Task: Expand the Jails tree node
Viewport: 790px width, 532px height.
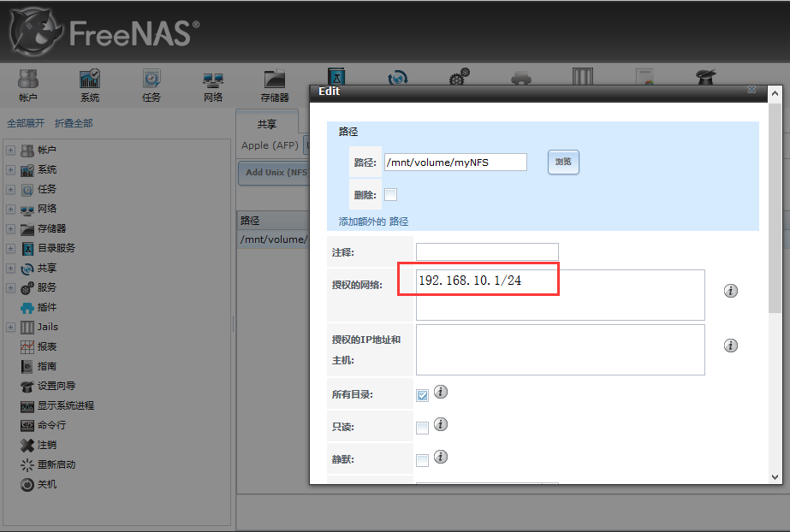Action: [x=10, y=327]
